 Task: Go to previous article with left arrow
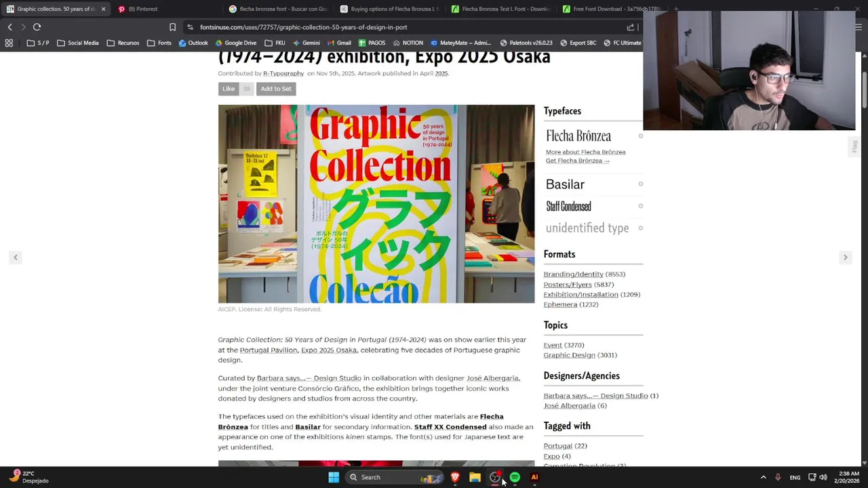pos(15,258)
